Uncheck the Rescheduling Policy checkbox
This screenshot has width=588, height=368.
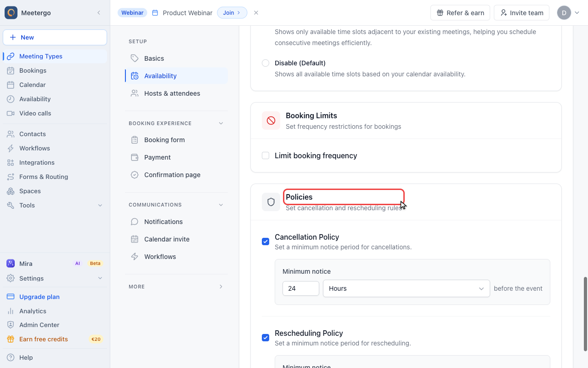pos(266,338)
